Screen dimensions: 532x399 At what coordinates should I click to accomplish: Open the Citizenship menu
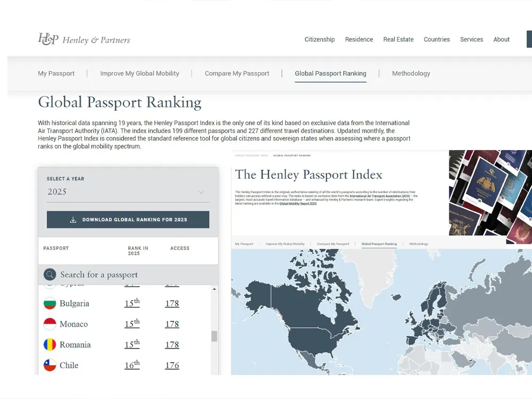click(x=320, y=39)
